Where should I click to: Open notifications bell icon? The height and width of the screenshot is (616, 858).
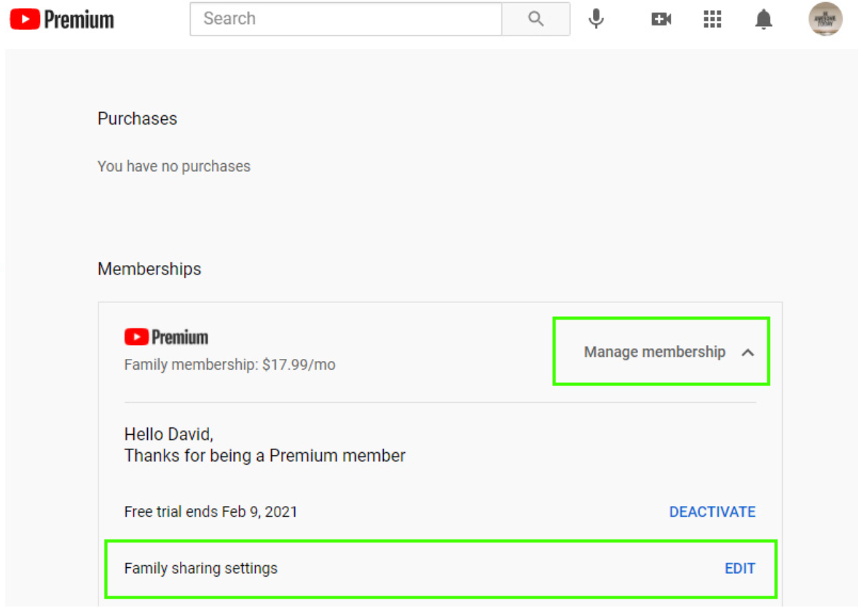pyautogui.click(x=763, y=20)
